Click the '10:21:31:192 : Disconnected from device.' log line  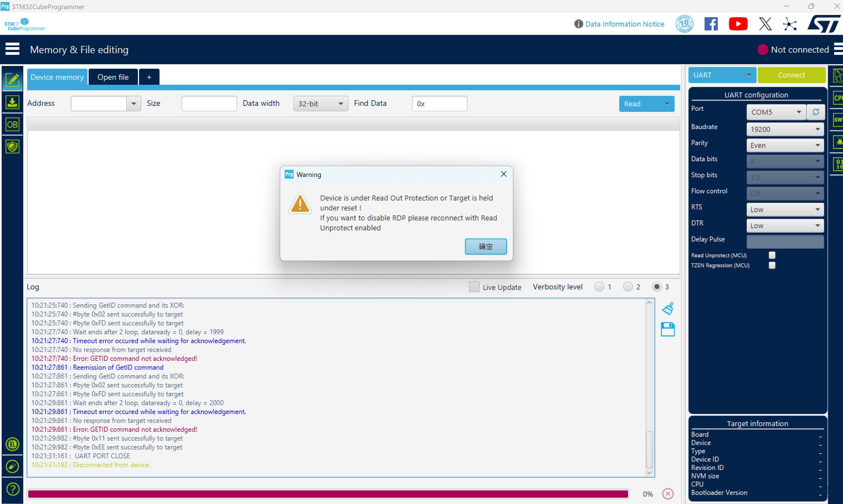91,465
